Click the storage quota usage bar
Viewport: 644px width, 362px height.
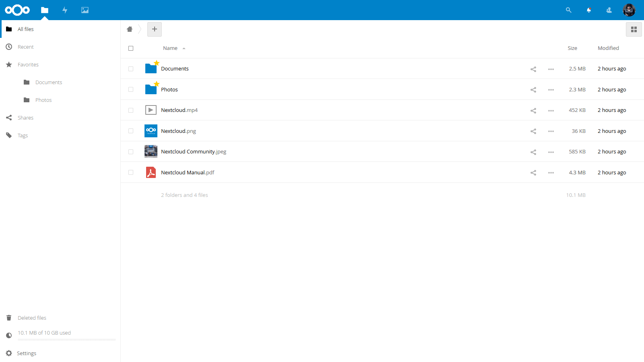pyautogui.click(x=67, y=340)
